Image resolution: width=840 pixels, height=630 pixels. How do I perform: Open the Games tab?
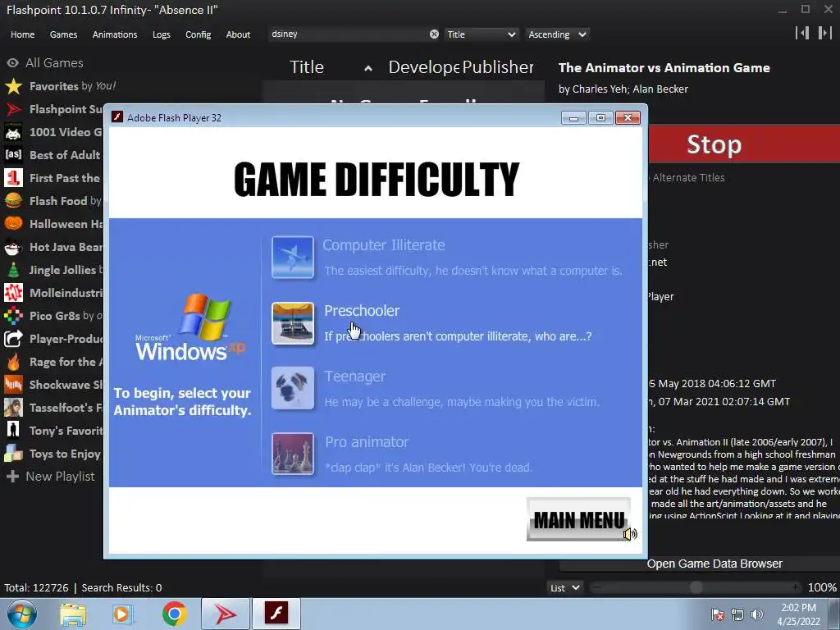coord(63,34)
